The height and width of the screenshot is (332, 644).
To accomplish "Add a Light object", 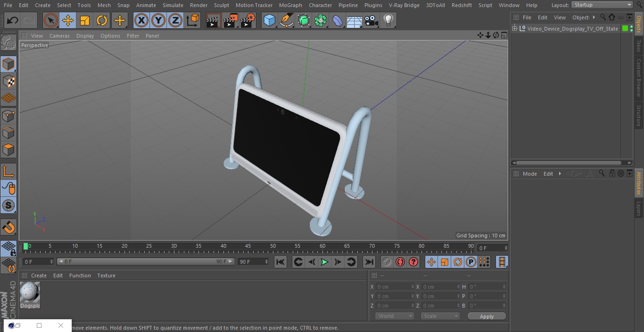I will click(x=388, y=21).
